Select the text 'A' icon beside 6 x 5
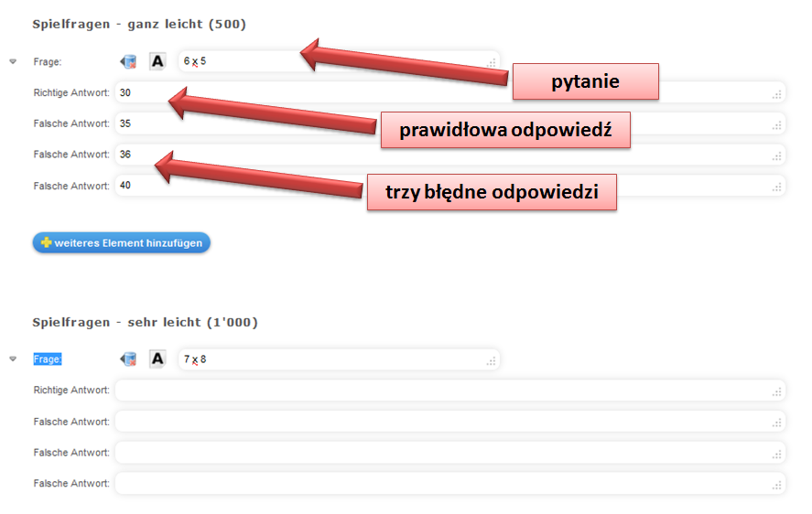 [157, 61]
